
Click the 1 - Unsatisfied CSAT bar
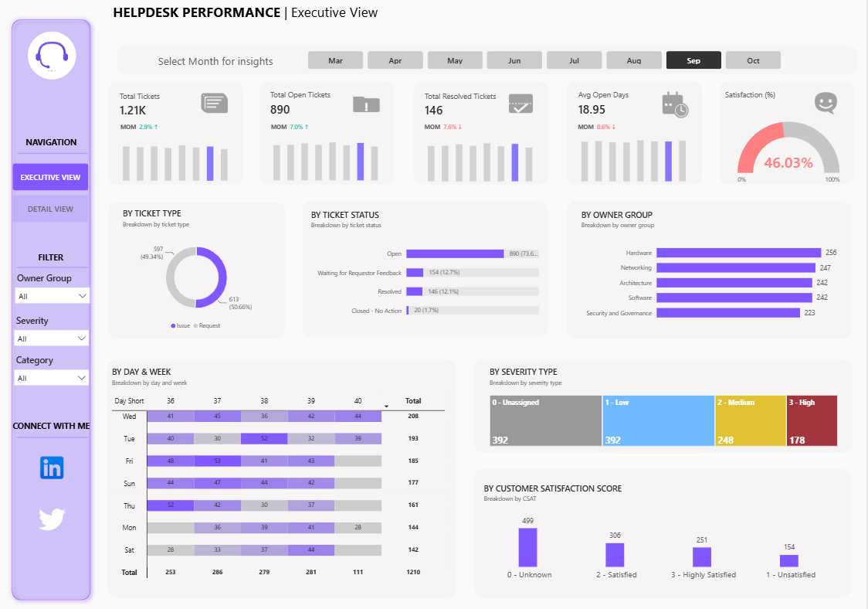tap(789, 561)
